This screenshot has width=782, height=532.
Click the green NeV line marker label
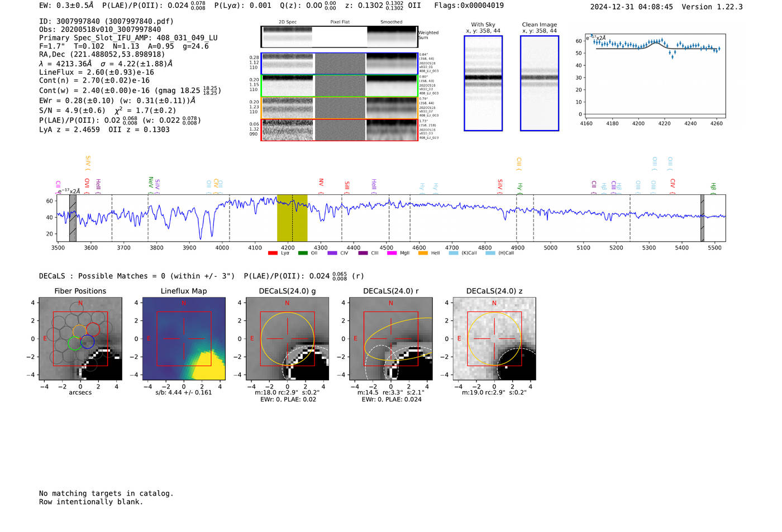[x=150, y=182]
